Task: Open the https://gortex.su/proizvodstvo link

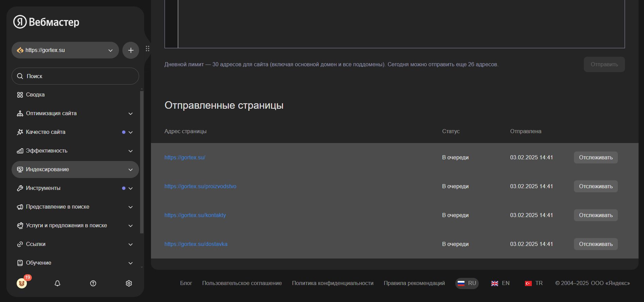Action: coord(200,186)
